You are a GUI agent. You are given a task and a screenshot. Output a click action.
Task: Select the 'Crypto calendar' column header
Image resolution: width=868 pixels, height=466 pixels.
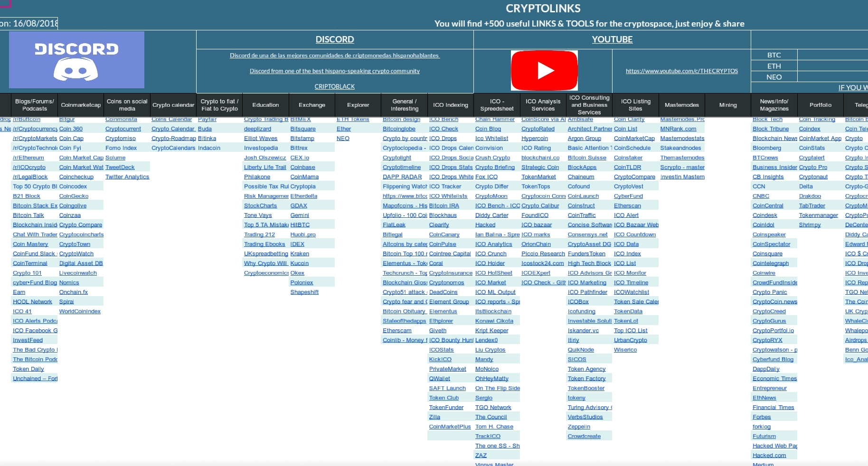[173, 105]
